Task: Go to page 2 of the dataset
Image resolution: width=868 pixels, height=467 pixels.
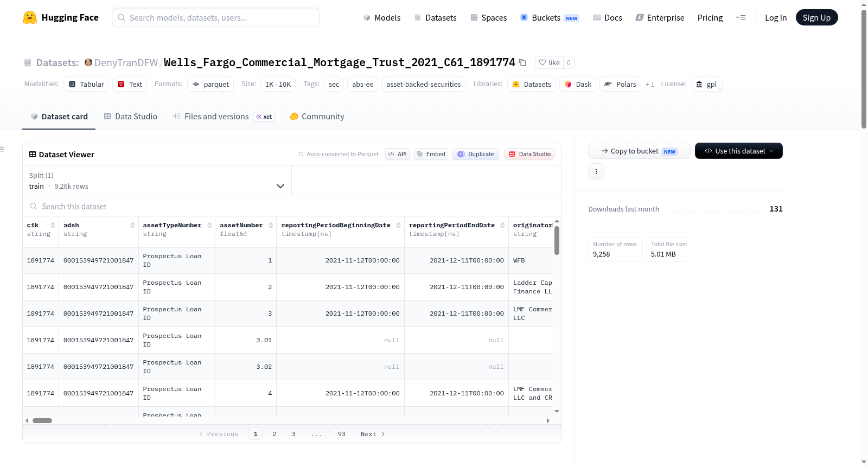Action: [275, 434]
